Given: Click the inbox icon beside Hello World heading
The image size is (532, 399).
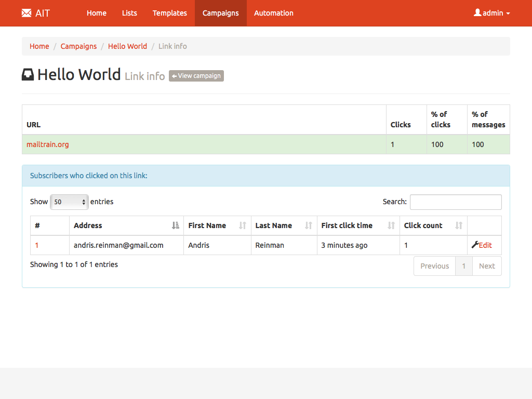Looking at the screenshot, I should (x=28, y=75).
